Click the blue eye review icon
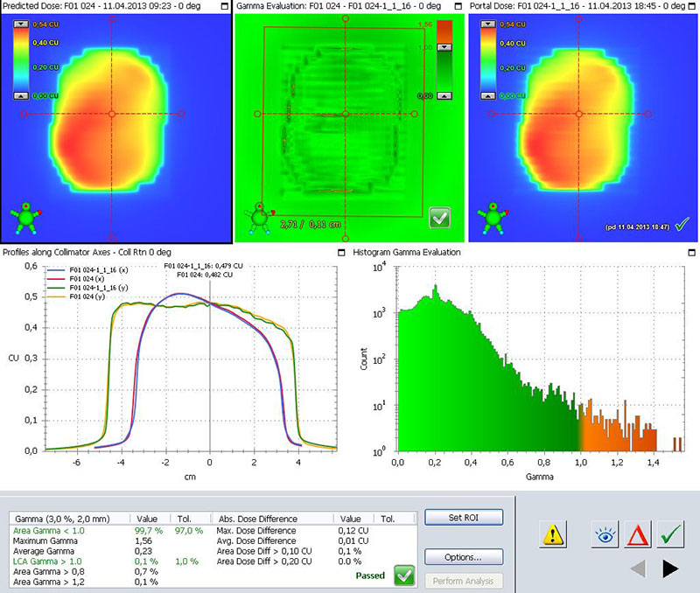This screenshot has width=700, height=593. click(605, 534)
